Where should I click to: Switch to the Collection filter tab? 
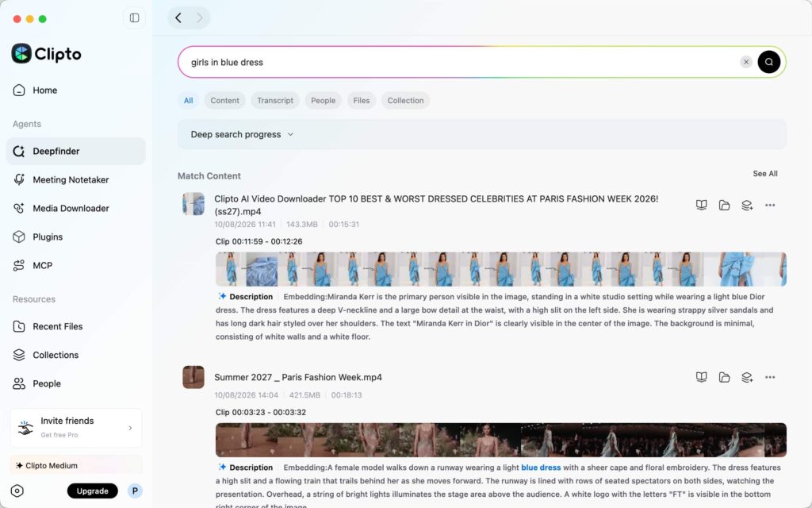coord(405,101)
